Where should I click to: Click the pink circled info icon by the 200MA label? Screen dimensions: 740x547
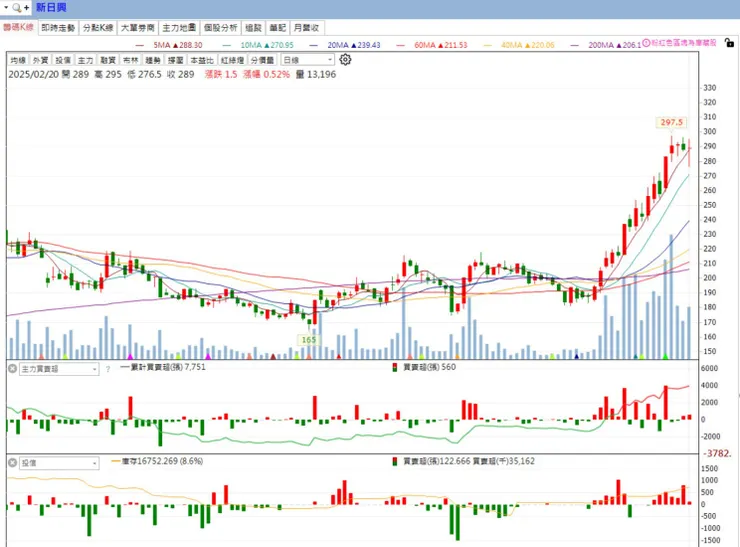pos(646,43)
